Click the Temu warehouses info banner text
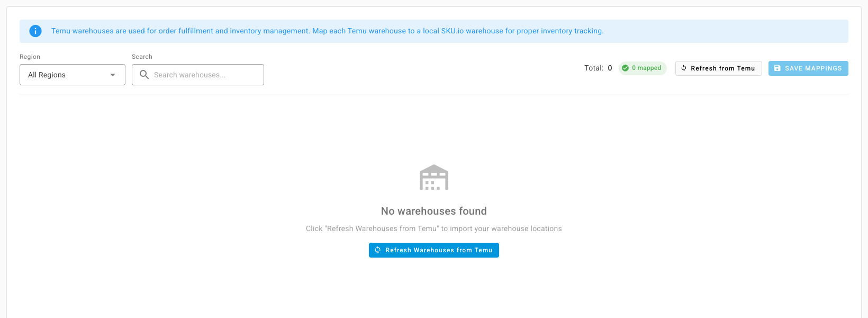Screen dimensions: 868x318 pos(328,31)
